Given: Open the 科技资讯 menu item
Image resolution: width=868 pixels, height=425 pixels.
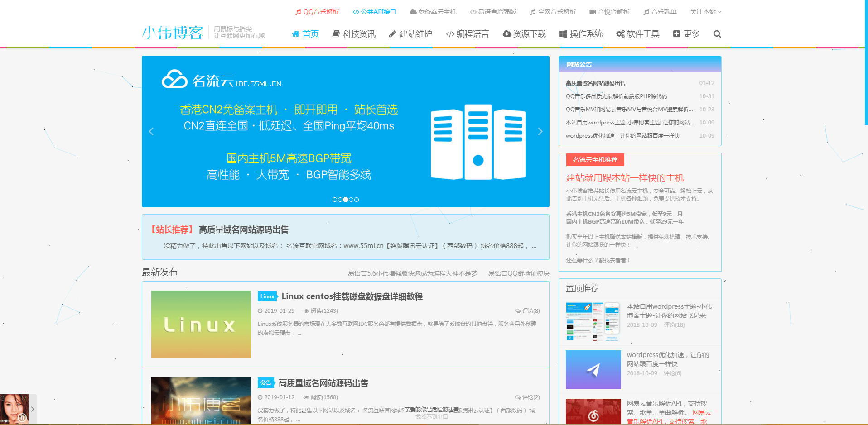Looking at the screenshot, I should 354,34.
